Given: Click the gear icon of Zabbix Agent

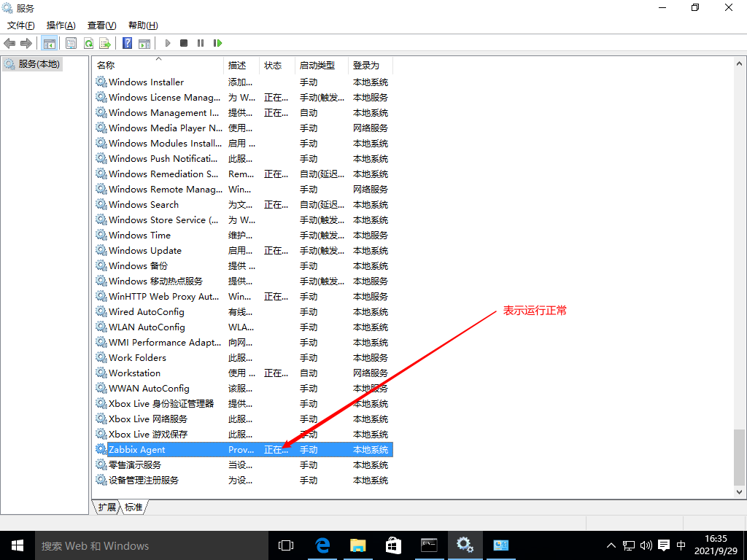Looking at the screenshot, I should (x=101, y=449).
